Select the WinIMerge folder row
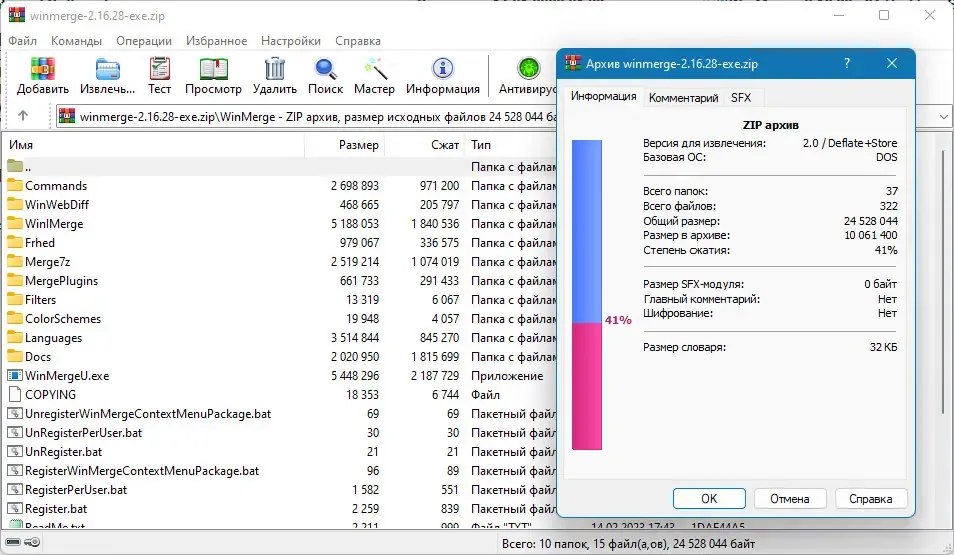The height and width of the screenshot is (555, 954). click(281, 224)
